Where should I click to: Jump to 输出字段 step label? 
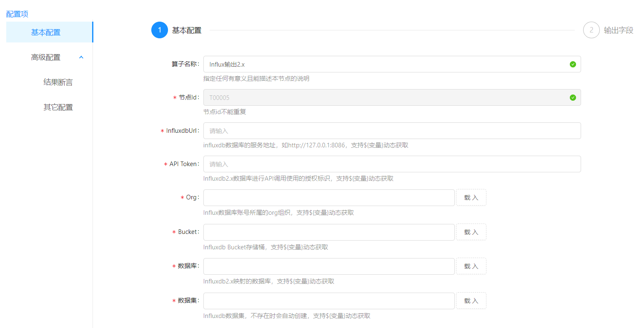click(619, 30)
